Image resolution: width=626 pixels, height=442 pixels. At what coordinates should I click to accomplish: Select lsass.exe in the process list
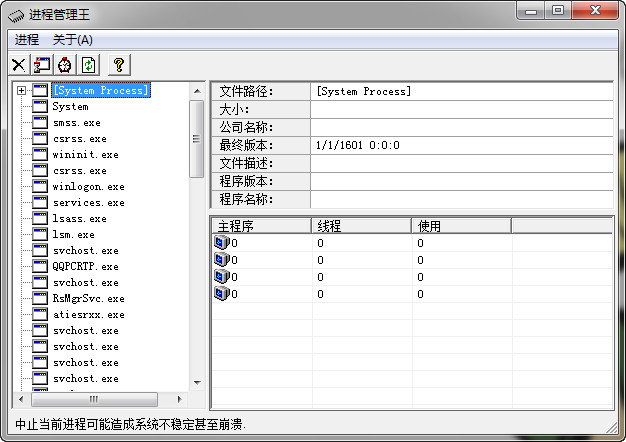(x=79, y=219)
